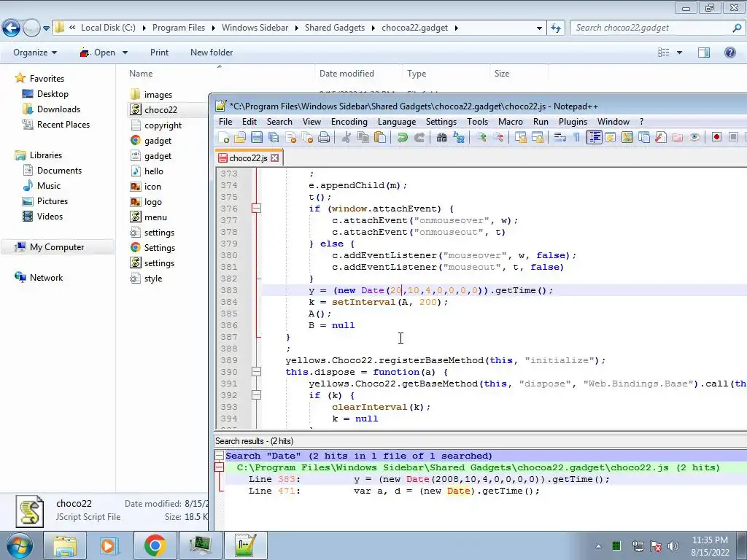Click Explorer refresh button
This screenshot has height=560, width=747.
coord(555,28)
